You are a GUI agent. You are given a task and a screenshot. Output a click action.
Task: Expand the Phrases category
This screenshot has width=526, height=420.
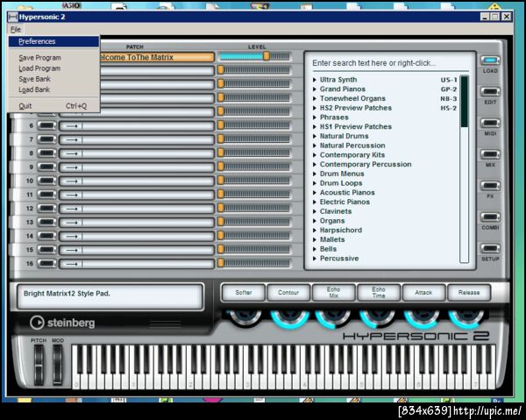[315, 117]
